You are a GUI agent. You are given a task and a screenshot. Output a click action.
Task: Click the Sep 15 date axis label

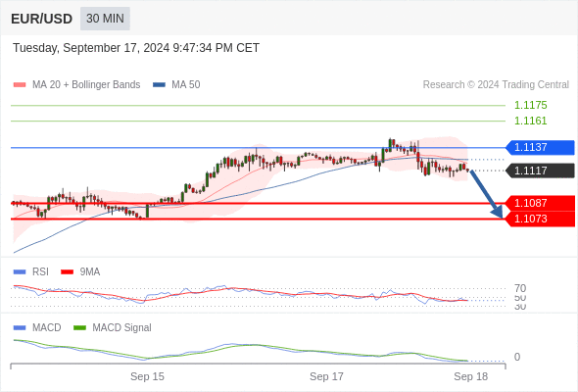(147, 376)
